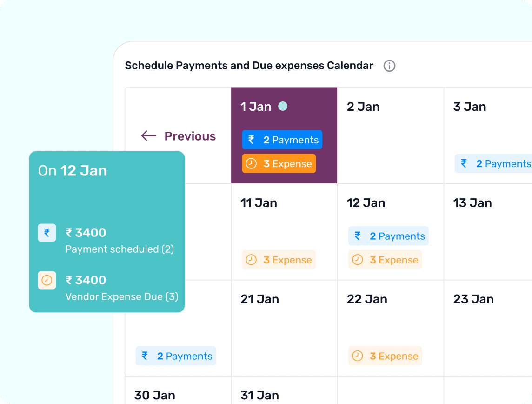Click the teal dot on 1 Jan
The width and height of the screenshot is (532, 404).
(x=283, y=107)
